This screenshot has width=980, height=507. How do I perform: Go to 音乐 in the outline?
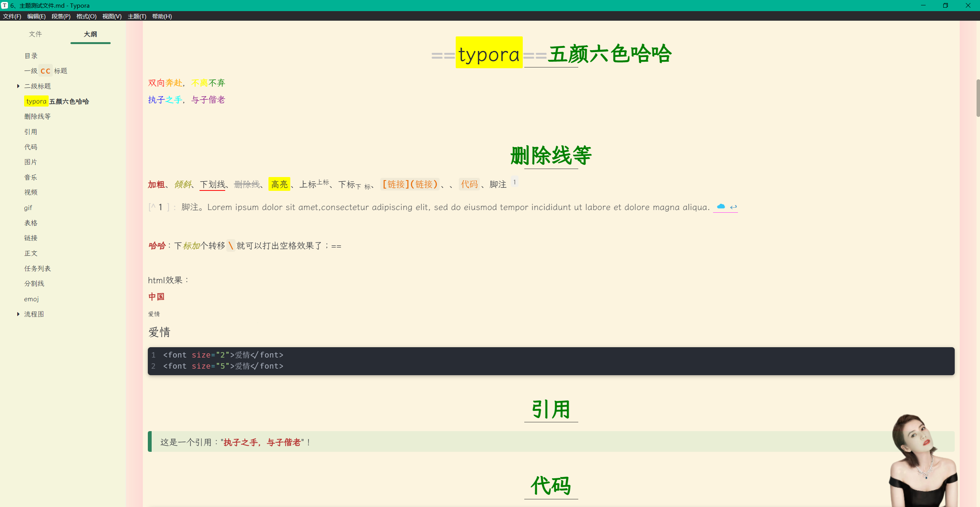[x=31, y=177]
